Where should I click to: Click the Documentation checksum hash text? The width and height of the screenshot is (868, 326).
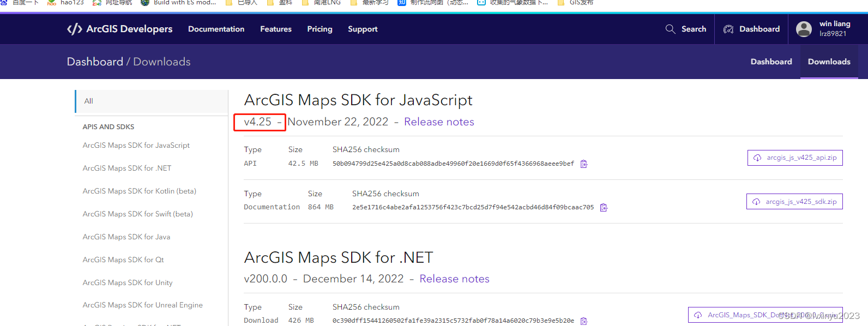coord(473,207)
